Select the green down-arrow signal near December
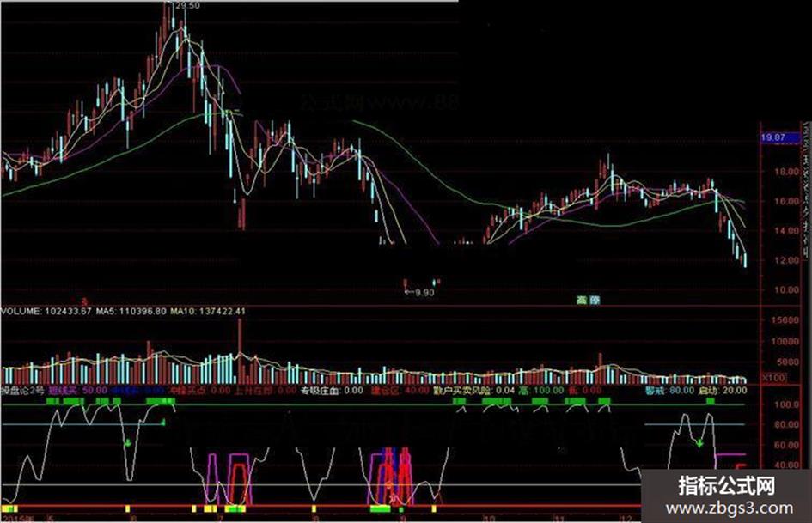Image resolution: width=812 pixels, height=523 pixels. [699, 443]
